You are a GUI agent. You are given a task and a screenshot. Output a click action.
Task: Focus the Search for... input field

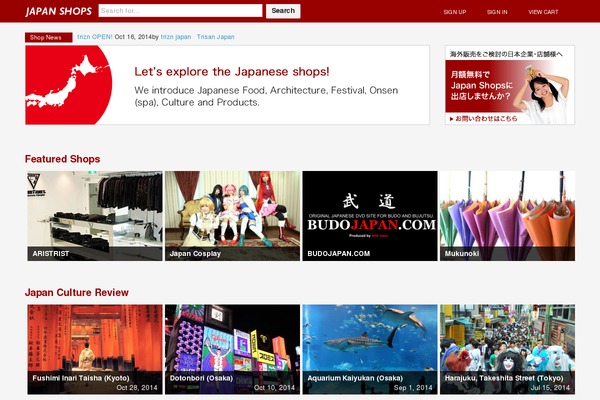tap(180, 11)
